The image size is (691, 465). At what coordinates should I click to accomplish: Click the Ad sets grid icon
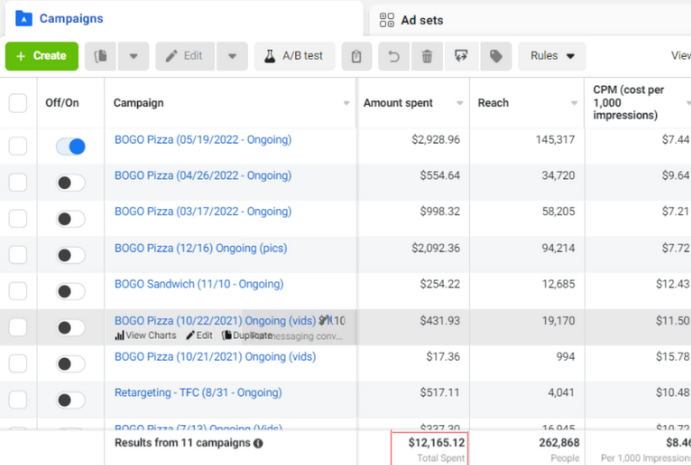coord(387,20)
